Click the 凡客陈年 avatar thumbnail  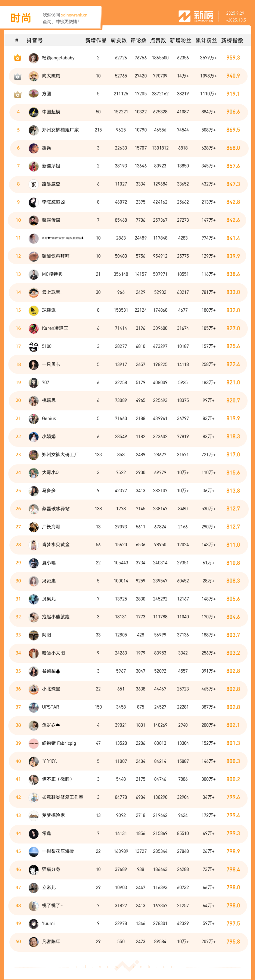[x=34, y=942]
